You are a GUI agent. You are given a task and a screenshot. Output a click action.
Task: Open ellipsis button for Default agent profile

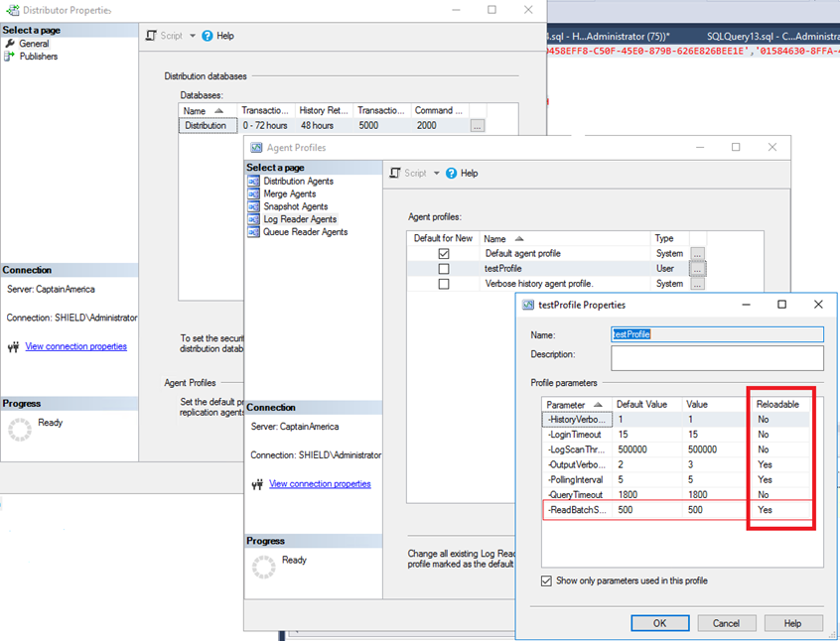point(697,253)
